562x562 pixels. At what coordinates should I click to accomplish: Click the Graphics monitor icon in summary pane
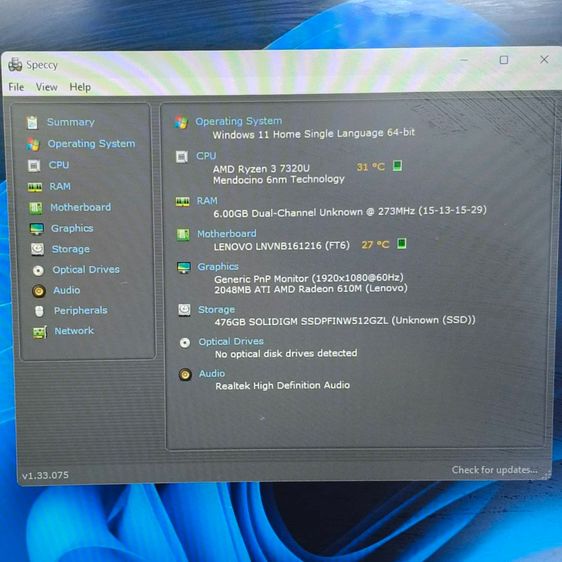(x=184, y=267)
